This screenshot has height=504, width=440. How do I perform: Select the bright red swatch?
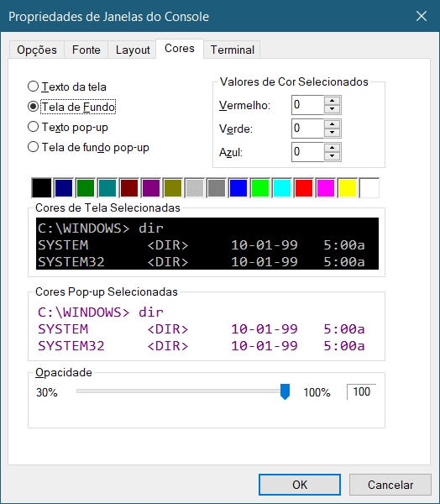pyautogui.click(x=304, y=187)
